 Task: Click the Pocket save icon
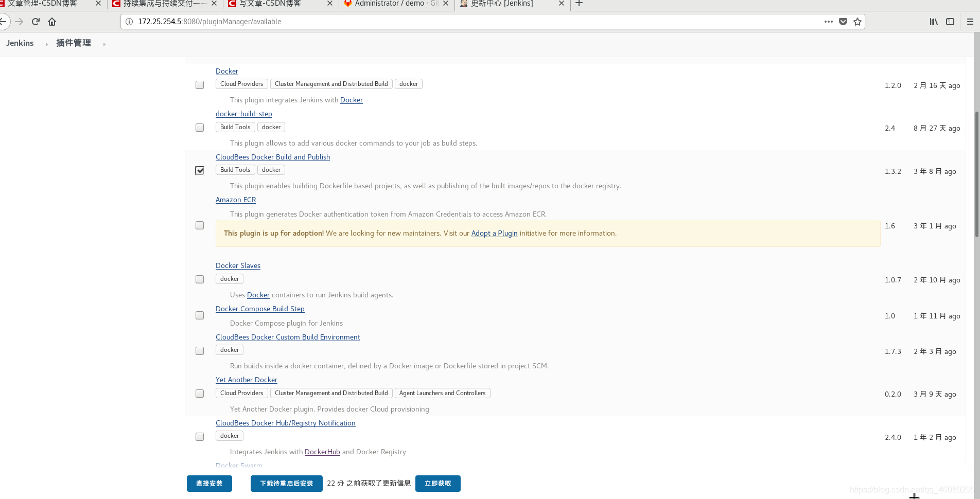(843, 22)
